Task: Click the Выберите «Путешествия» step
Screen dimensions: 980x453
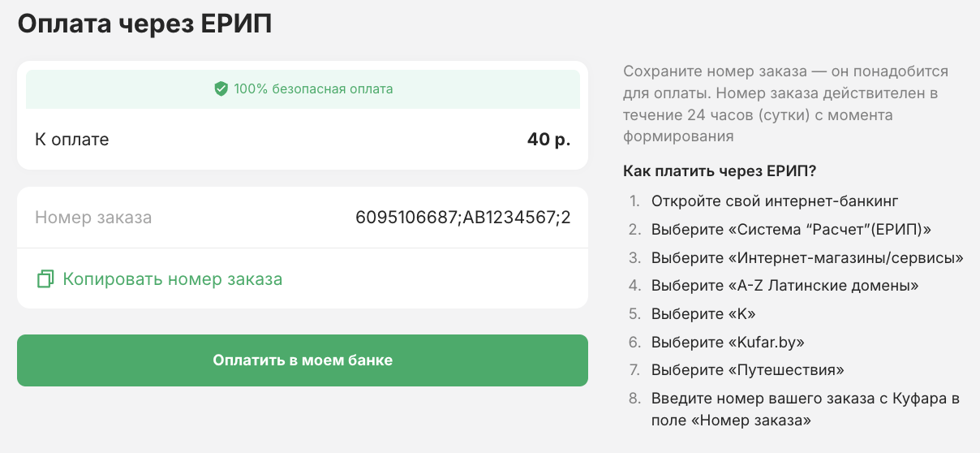Action: coord(747,370)
